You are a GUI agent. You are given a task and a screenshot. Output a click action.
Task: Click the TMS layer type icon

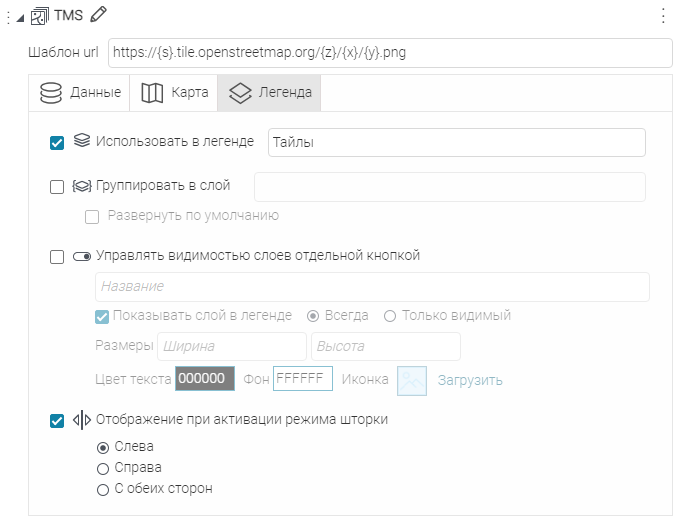(x=40, y=15)
